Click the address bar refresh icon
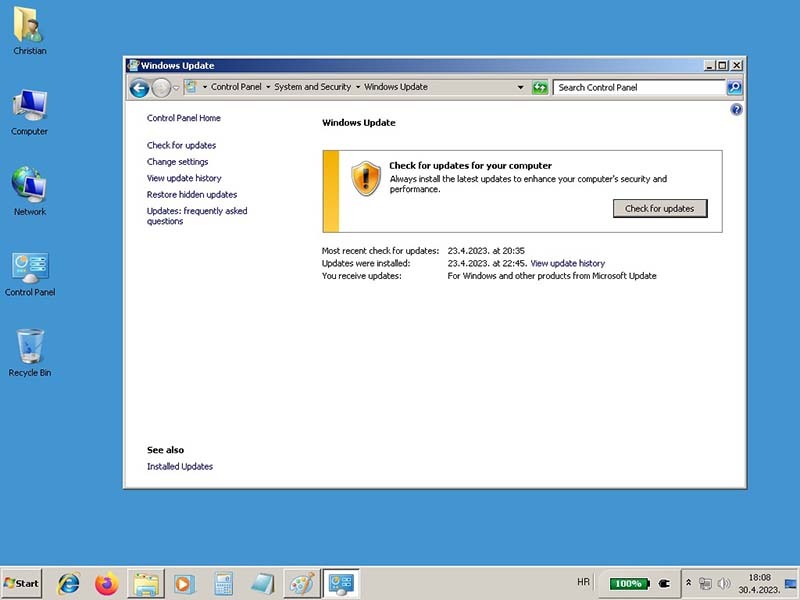 541,88
